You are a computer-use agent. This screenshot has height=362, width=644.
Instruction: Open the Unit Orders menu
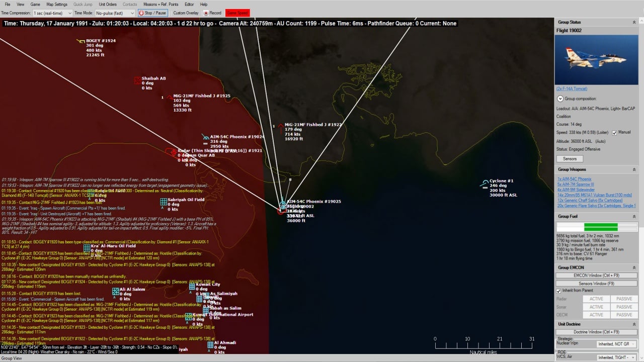click(x=108, y=5)
